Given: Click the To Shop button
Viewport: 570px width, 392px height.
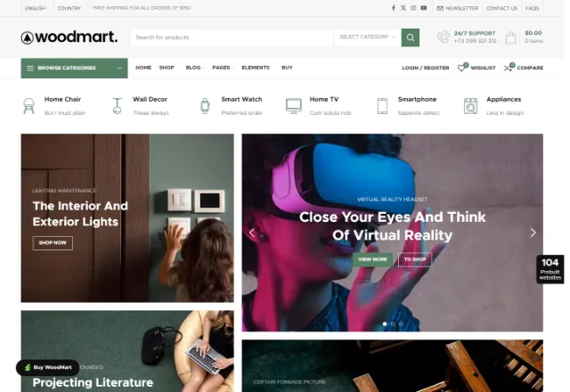Looking at the screenshot, I should (x=415, y=259).
